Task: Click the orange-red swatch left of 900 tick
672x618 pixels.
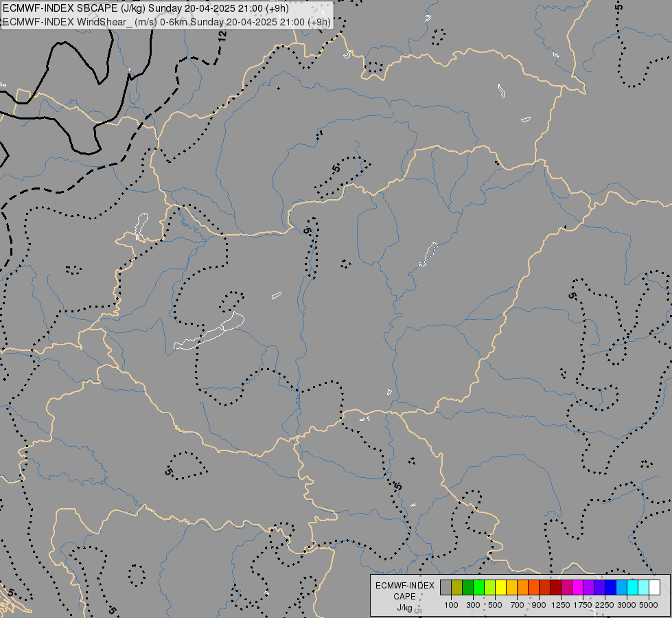Action: 534,587
